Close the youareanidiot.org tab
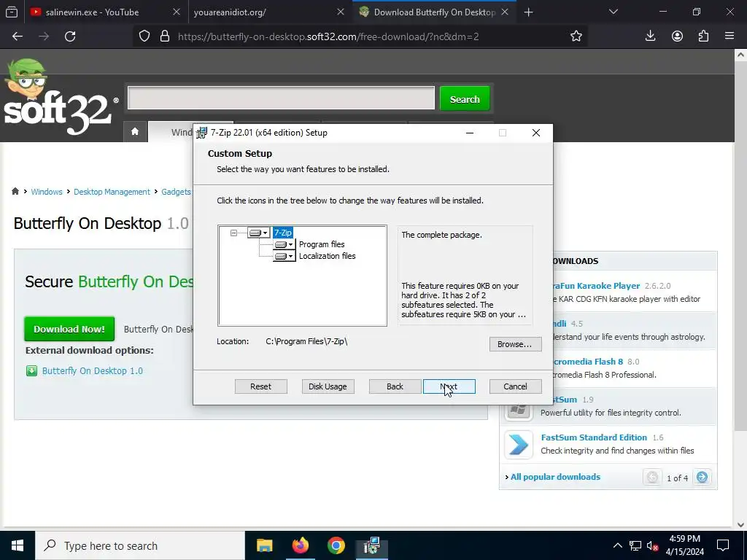The height and width of the screenshot is (560, 747). pyautogui.click(x=341, y=12)
